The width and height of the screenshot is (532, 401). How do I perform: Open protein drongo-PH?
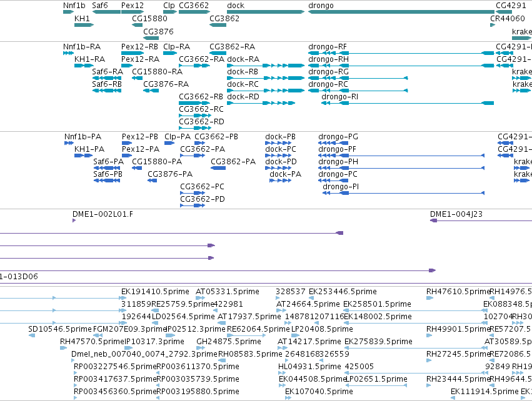(338, 162)
